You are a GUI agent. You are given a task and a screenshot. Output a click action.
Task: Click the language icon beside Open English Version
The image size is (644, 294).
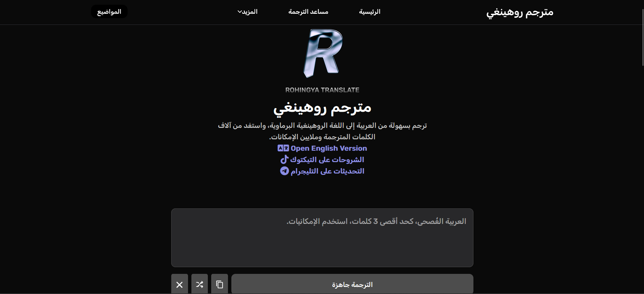[x=283, y=148]
